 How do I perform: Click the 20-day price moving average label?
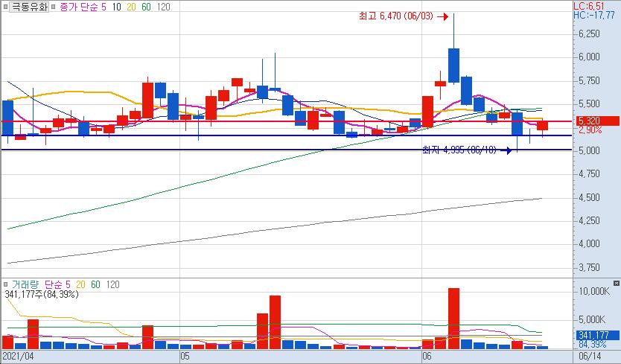[x=131, y=7]
